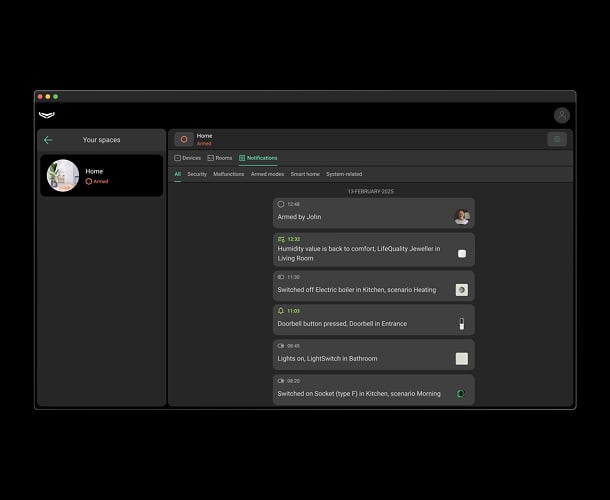Viewport: 610px width, 500px height.
Task: Click the LightSwitch device thumbnail
Action: pyautogui.click(x=461, y=358)
